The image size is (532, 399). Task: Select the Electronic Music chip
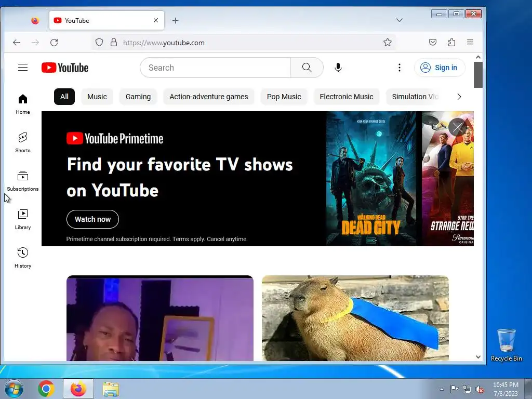pos(347,97)
